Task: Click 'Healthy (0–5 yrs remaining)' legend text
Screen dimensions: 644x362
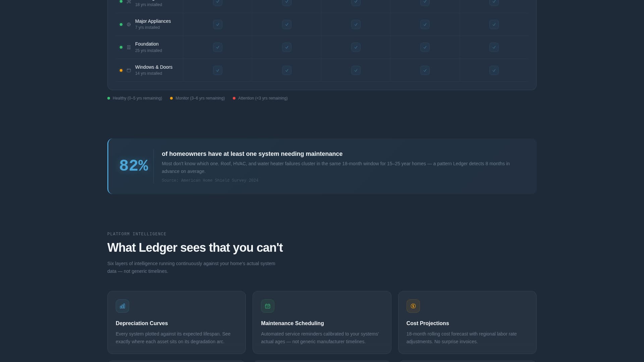Action: (137, 98)
